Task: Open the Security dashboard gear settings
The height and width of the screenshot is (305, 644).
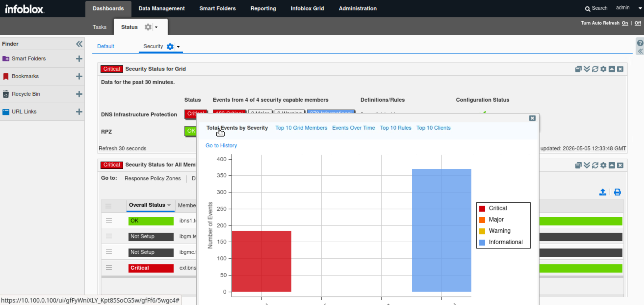Action: (x=170, y=47)
